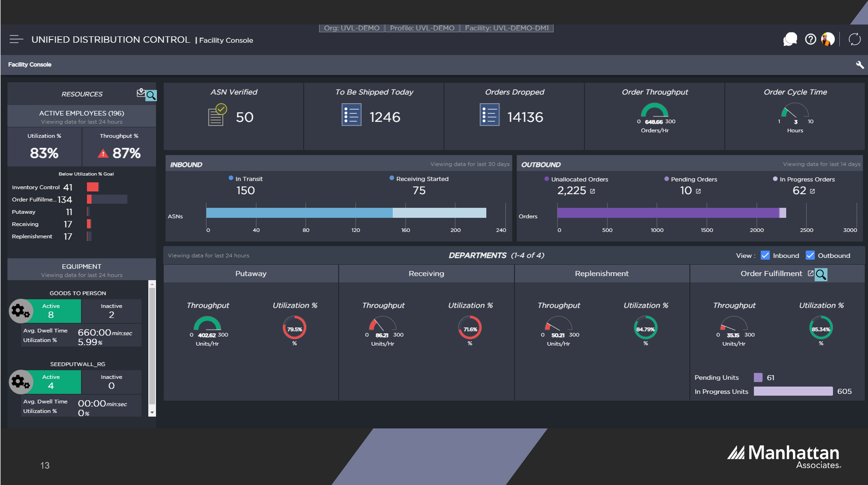Refresh the Facility Console data
This screenshot has width=868, height=485.
click(855, 40)
